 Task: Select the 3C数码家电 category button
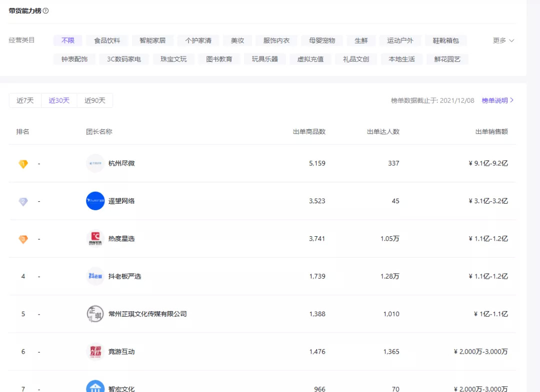tap(124, 59)
